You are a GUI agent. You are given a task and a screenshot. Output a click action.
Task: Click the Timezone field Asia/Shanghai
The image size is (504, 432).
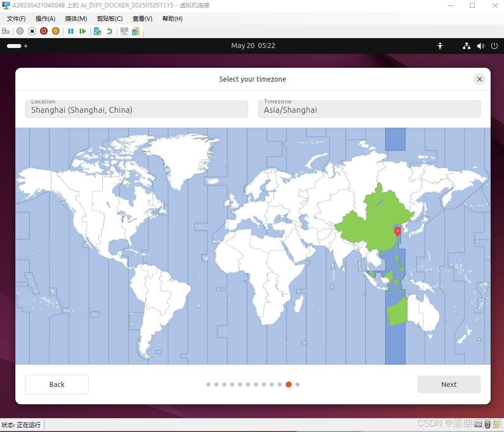coord(369,109)
